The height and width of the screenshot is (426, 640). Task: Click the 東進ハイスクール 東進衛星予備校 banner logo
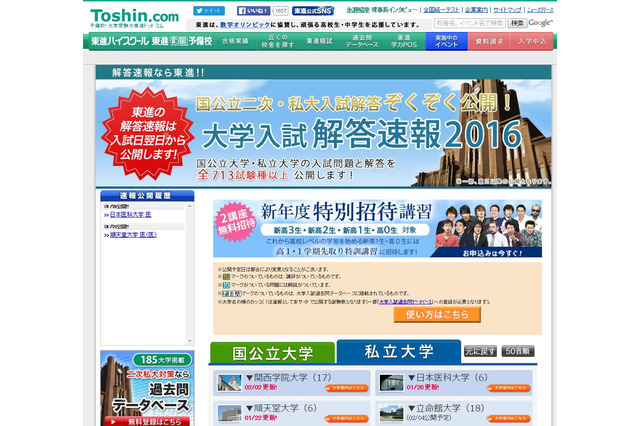coord(151,41)
